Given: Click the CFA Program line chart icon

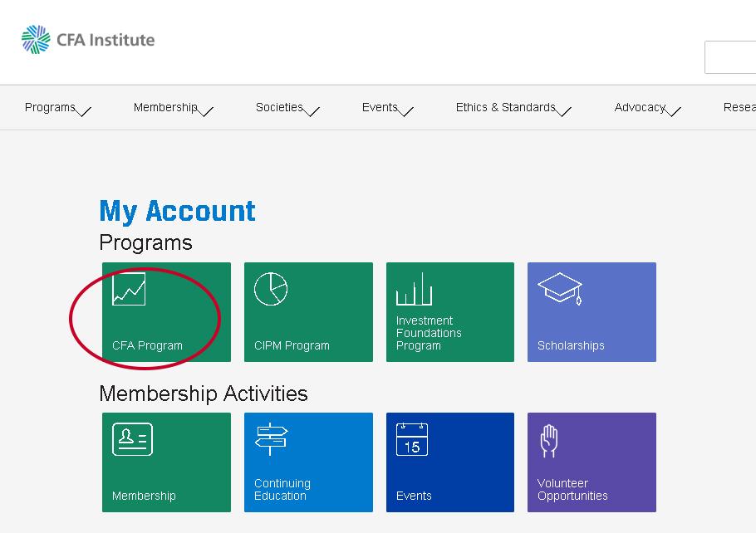Looking at the screenshot, I should [129, 289].
